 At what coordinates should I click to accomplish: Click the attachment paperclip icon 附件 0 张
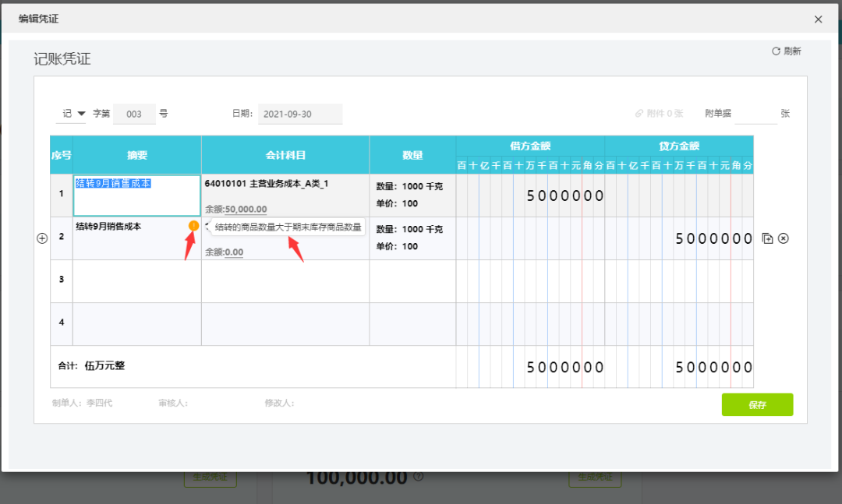[639, 113]
